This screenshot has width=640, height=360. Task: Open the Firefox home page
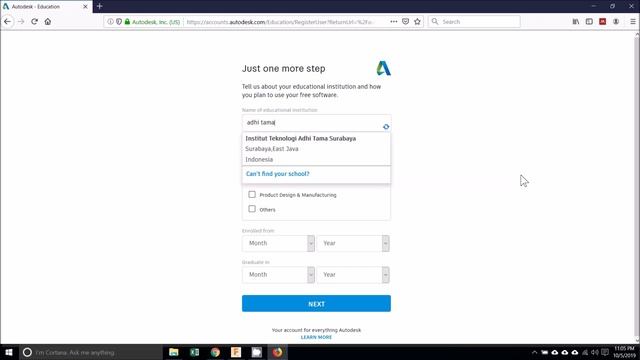(48, 22)
